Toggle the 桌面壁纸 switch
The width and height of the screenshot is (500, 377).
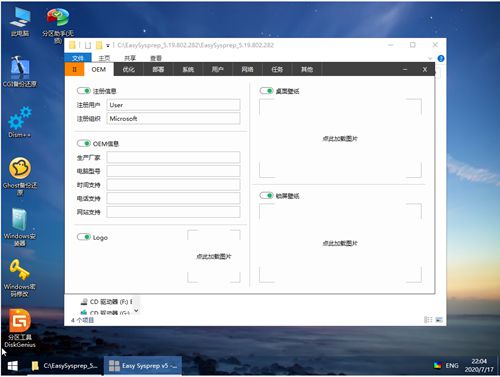(266, 91)
